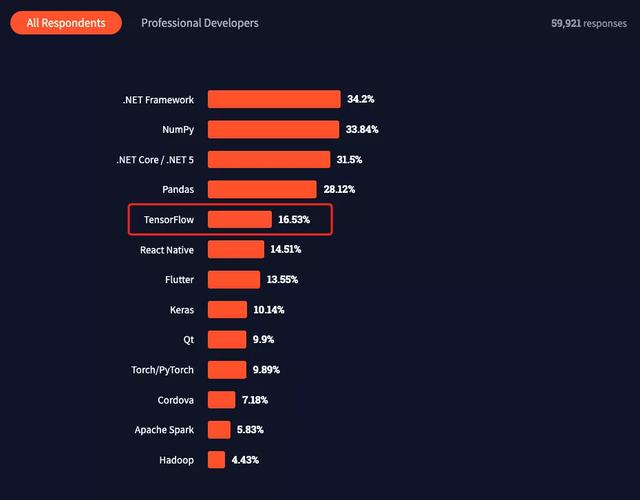Click the Qt bar
This screenshot has width=640, height=500.
pyautogui.click(x=227, y=340)
